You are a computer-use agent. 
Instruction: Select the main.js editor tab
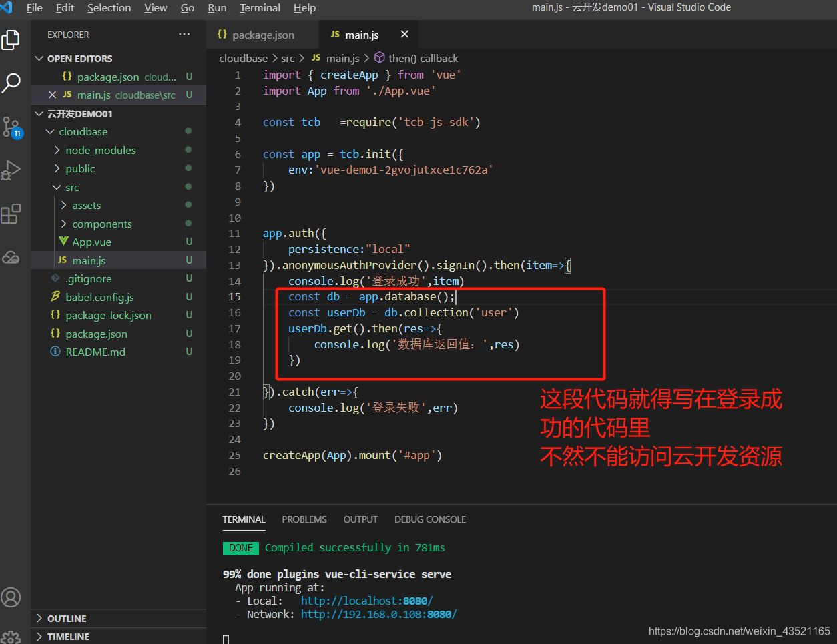369,35
